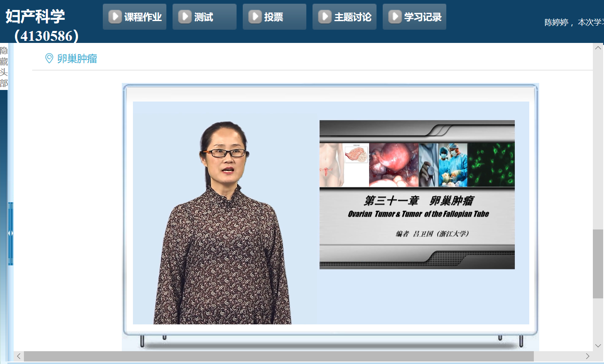Image resolution: width=604 pixels, height=364 pixels.
Task: Click the 妇产科学 course title
Action: 35,17
